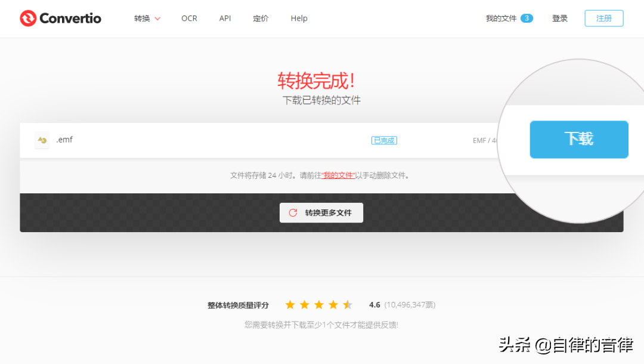Open the 转换 dropdown menu
This screenshot has width=644, height=364.
(147, 18)
